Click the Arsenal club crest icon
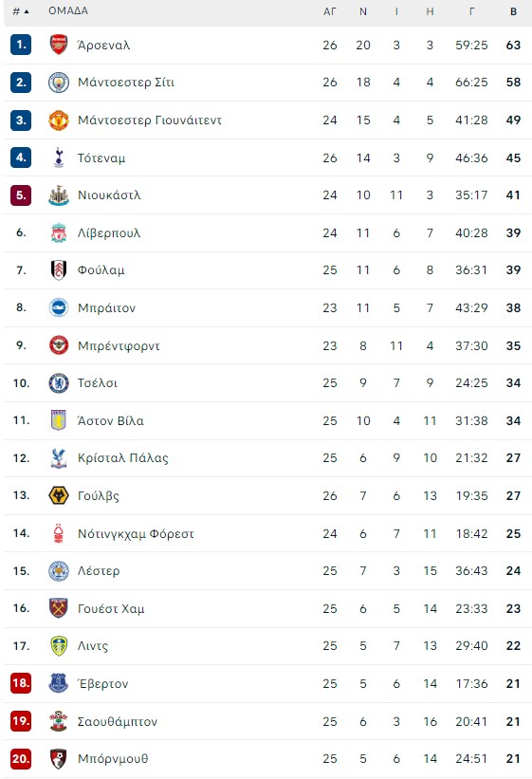The image size is (532, 779). click(x=59, y=45)
